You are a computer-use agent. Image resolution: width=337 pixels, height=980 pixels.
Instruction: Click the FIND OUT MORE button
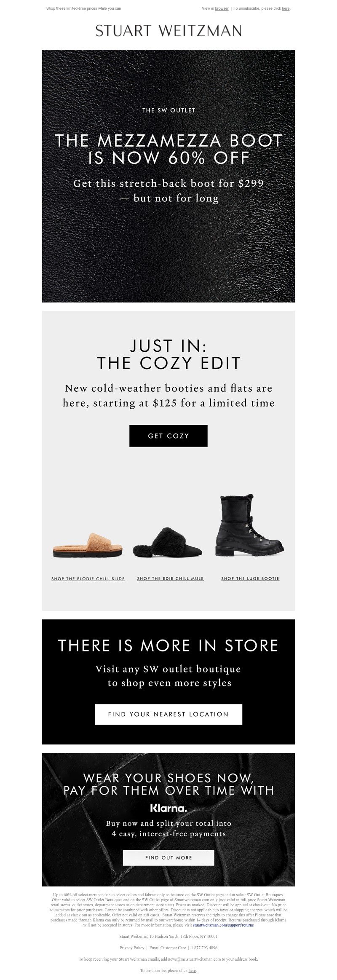(168, 857)
